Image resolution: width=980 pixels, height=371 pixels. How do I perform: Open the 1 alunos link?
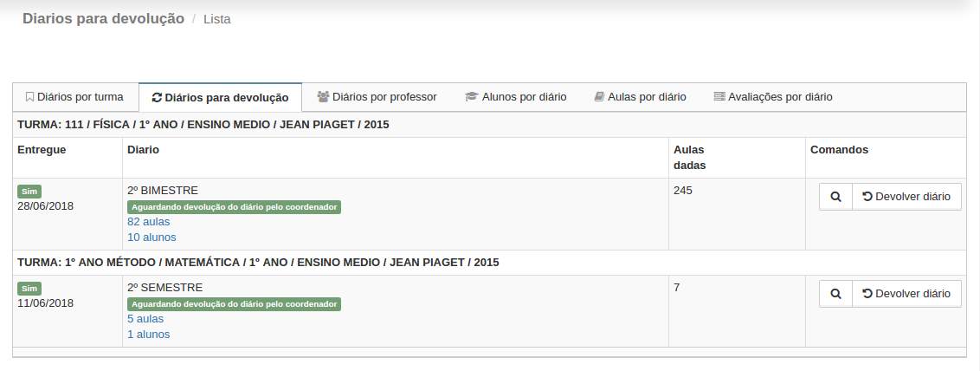(148, 334)
